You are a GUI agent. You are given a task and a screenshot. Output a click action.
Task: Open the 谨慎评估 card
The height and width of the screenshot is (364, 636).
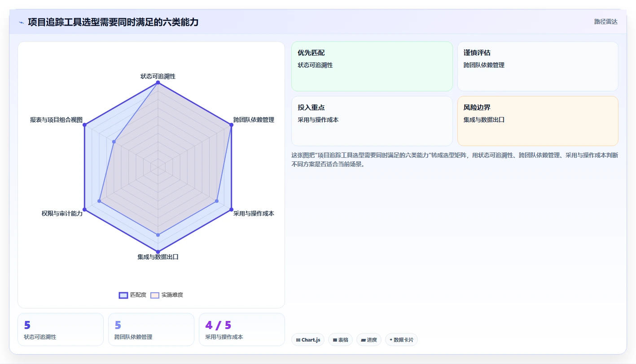click(x=538, y=66)
